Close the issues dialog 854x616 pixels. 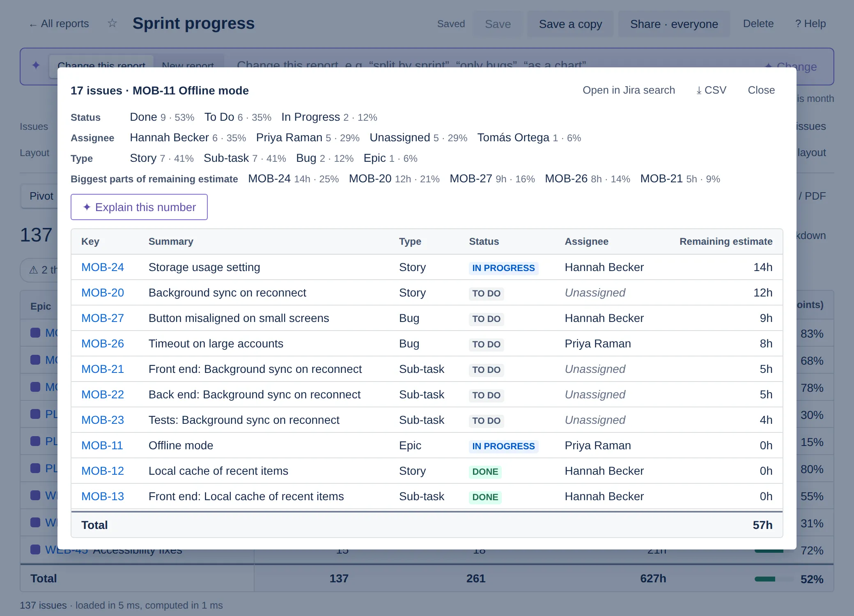[x=761, y=90]
